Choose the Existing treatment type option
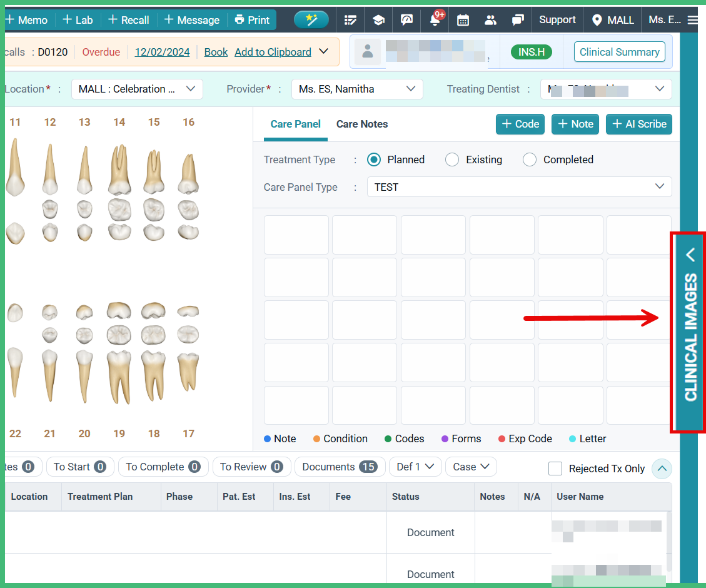The image size is (706, 588). (x=452, y=160)
